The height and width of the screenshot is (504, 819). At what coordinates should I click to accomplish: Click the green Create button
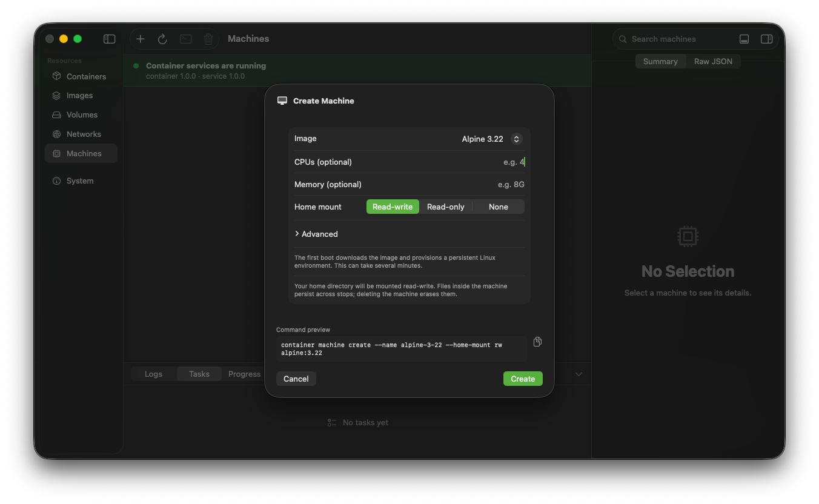[x=523, y=379]
